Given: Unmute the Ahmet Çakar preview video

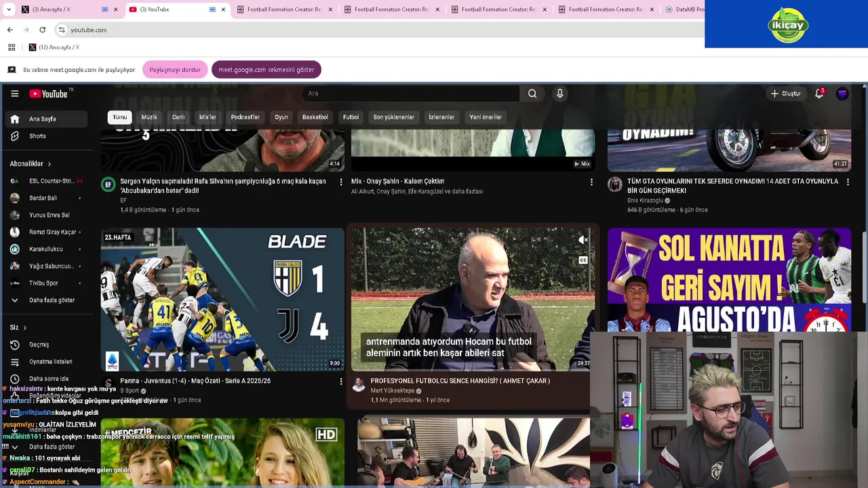Looking at the screenshot, I should 583,240.
